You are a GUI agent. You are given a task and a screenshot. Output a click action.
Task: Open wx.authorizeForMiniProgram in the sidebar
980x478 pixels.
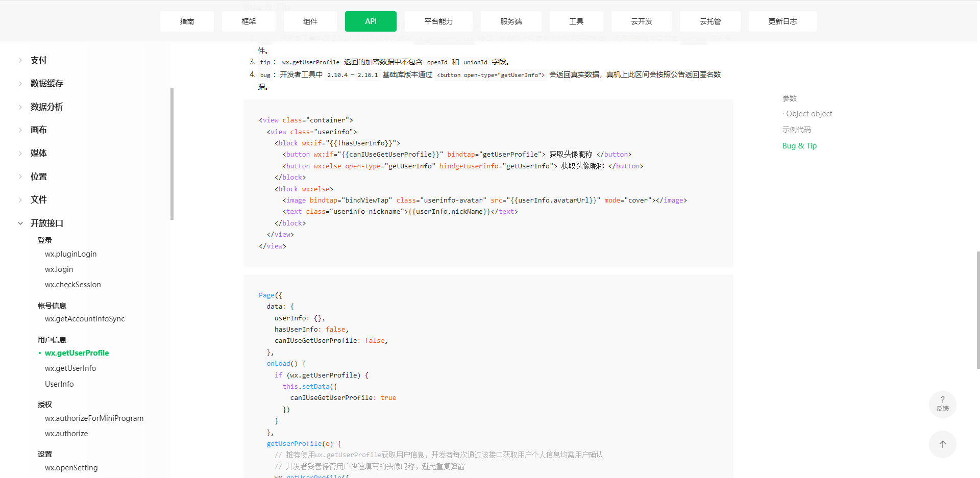point(94,418)
